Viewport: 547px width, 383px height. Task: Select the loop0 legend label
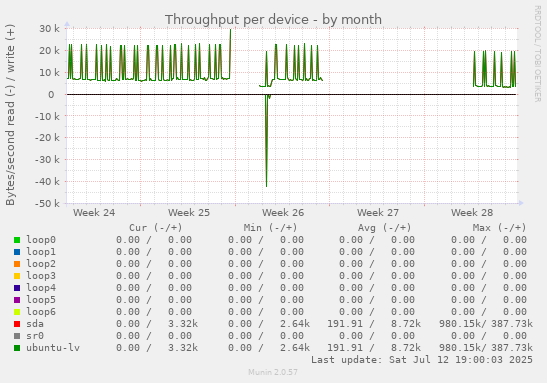(x=41, y=240)
